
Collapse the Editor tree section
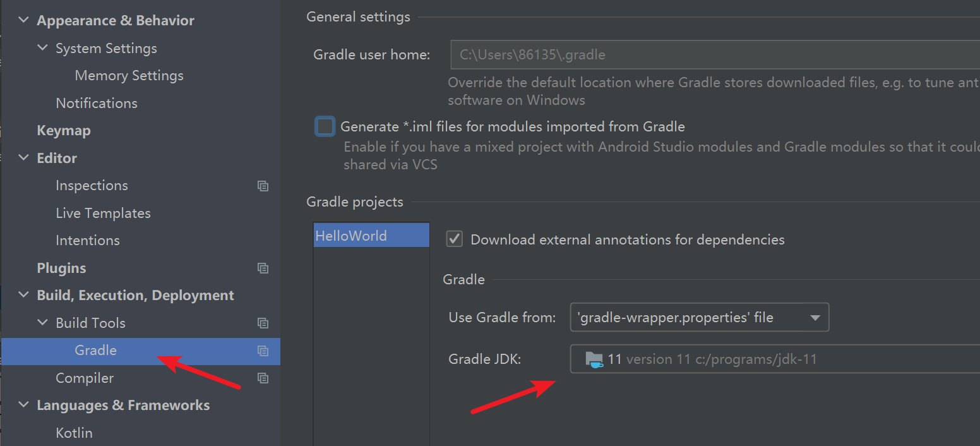pyautogui.click(x=23, y=158)
